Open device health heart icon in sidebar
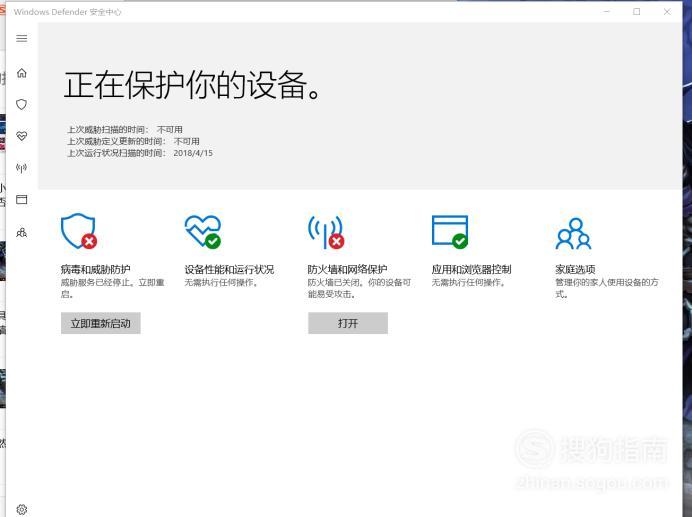Image resolution: width=692 pixels, height=517 pixels. [22, 136]
